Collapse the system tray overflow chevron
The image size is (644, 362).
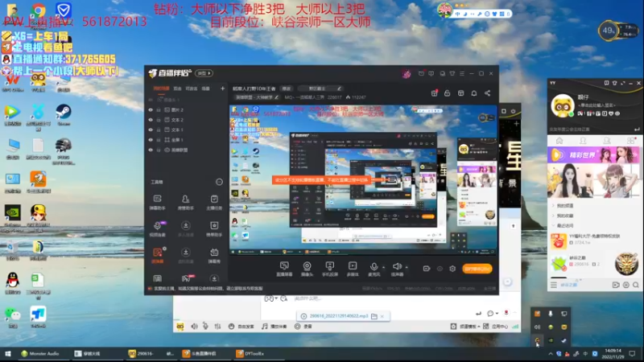click(x=551, y=353)
